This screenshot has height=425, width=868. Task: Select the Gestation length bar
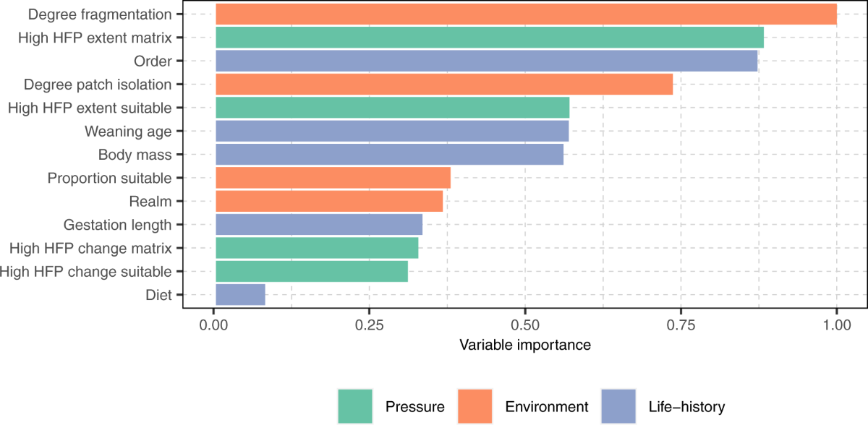point(319,225)
